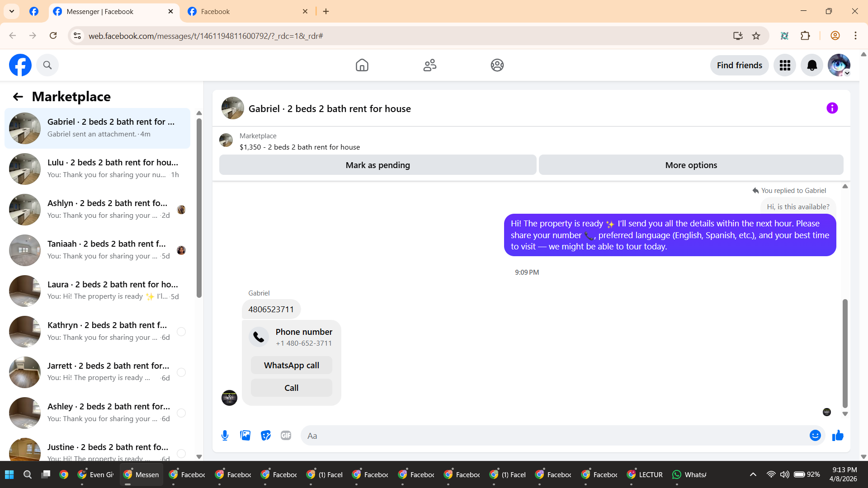Viewport: 868px width, 488px height.
Task: Expand the browser tab search chevron
Action: tap(12, 11)
